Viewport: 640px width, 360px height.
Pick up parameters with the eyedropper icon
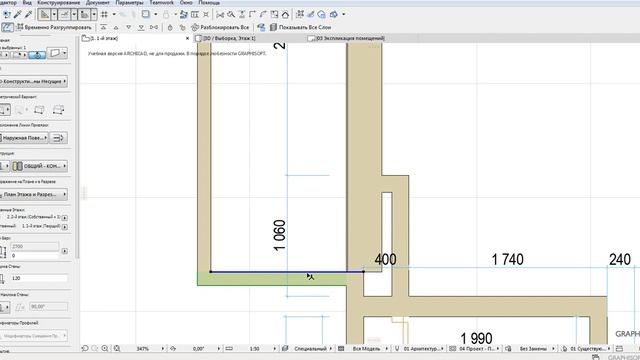[18, 15]
